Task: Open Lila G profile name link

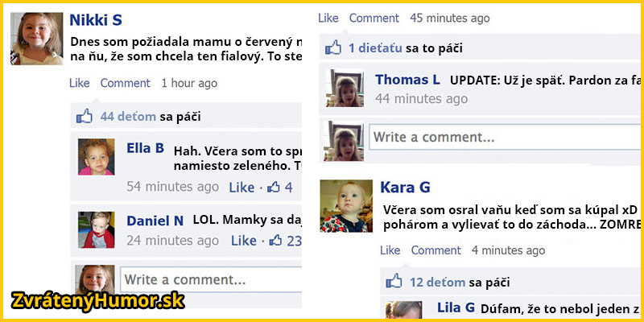Action: coord(456,308)
